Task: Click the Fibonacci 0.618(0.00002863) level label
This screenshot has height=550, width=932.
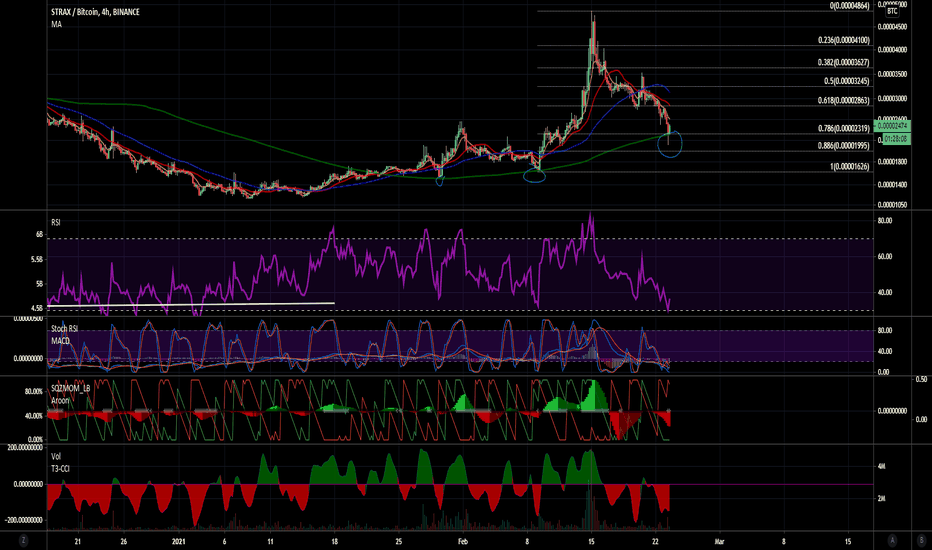Action: (x=843, y=100)
